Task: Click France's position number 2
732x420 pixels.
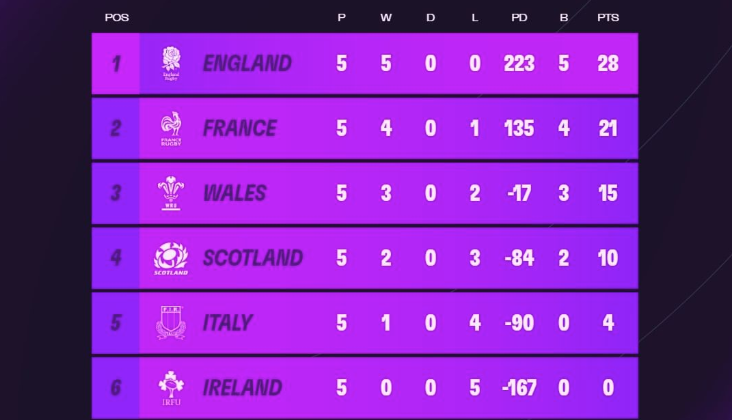Action: 116,128
